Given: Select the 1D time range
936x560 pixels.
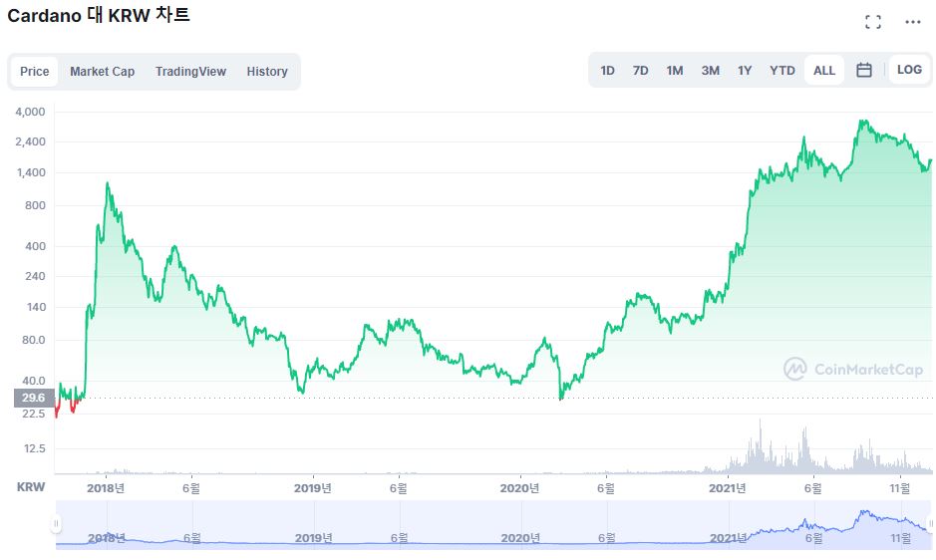Looking at the screenshot, I should 607,71.
